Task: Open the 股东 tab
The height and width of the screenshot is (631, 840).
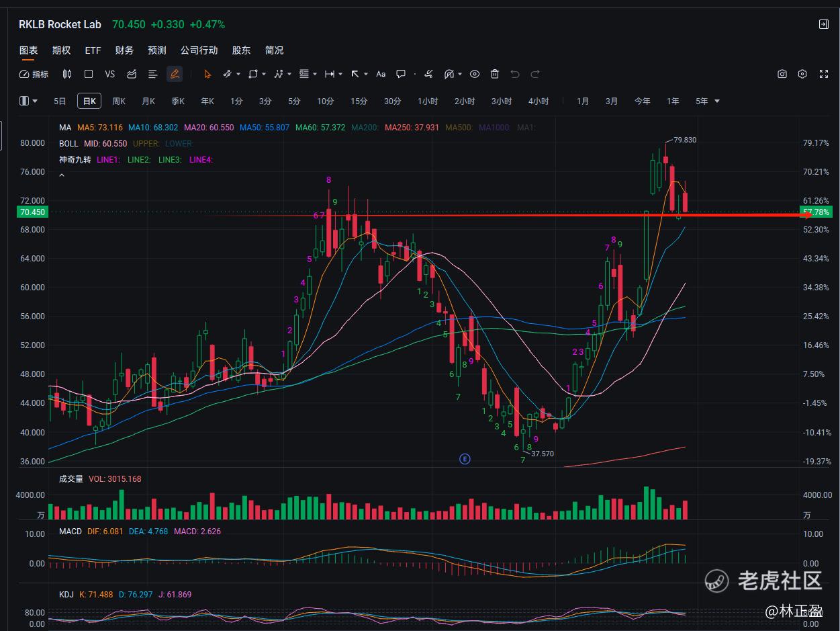Action: [x=241, y=50]
